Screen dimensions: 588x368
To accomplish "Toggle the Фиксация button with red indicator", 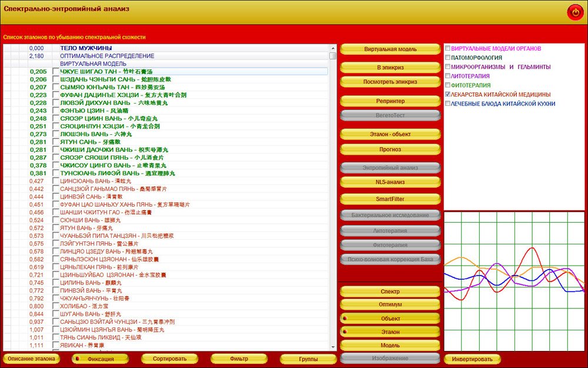I will click(100, 359).
